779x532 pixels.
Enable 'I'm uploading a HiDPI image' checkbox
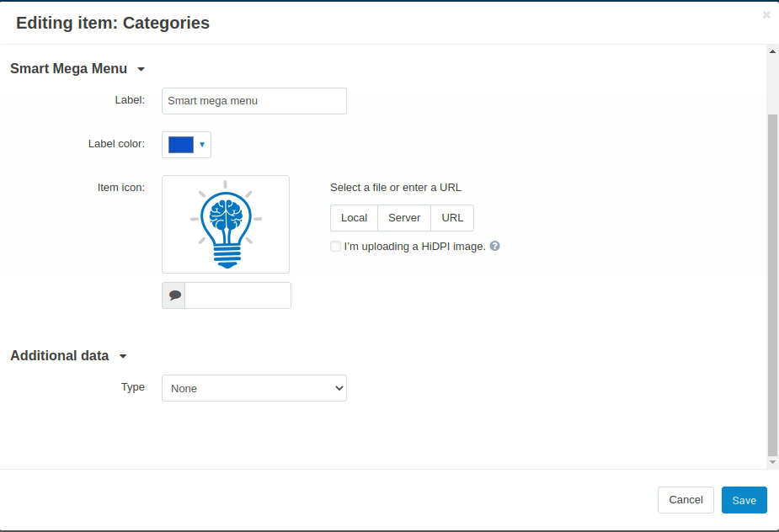[x=335, y=247]
